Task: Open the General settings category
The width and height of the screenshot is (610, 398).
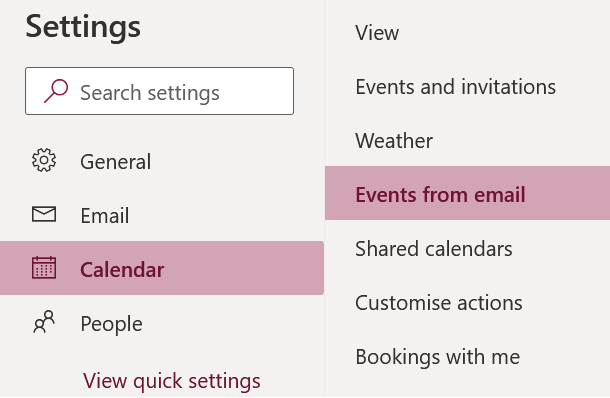Action: pyautogui.click(x=116, y=161)
